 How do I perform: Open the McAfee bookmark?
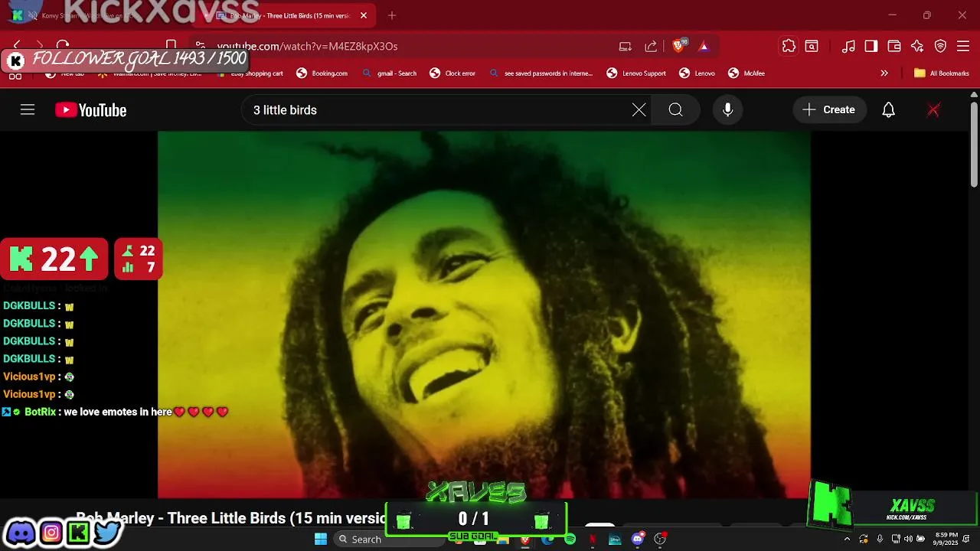coord(746,73)
